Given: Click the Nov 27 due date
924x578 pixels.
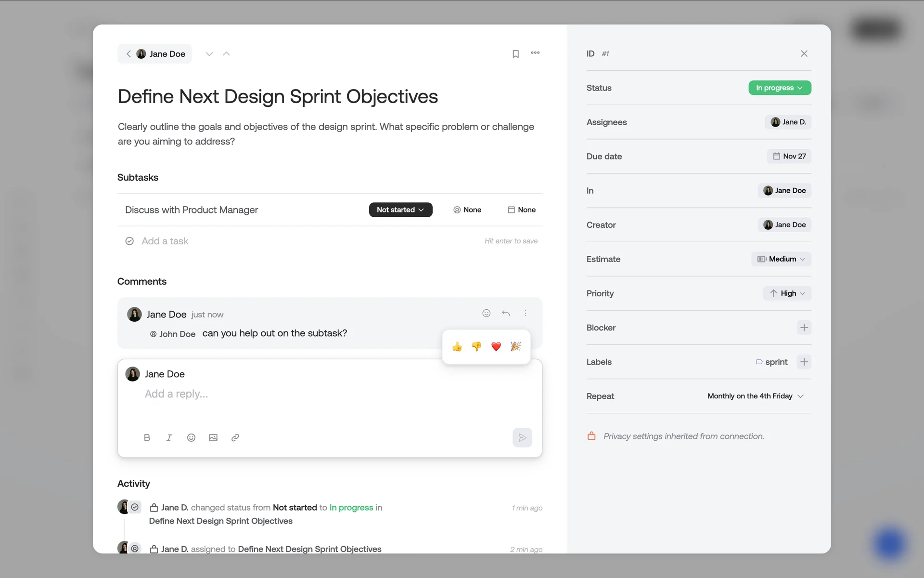Looking at the screenshot, I should tap(789, 157).
